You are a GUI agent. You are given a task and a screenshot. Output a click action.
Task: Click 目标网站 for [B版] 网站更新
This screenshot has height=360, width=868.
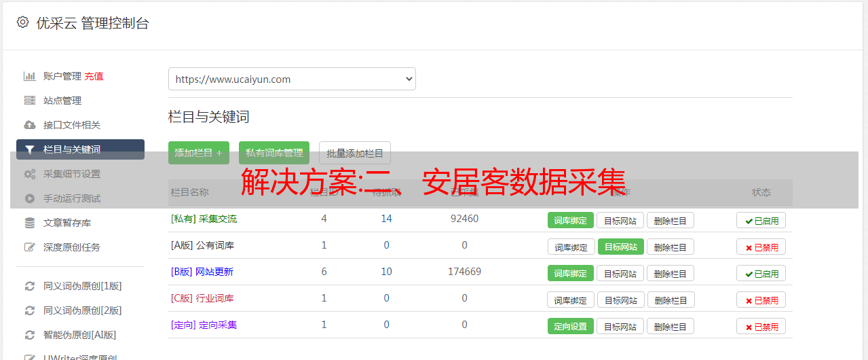point(620,273)
